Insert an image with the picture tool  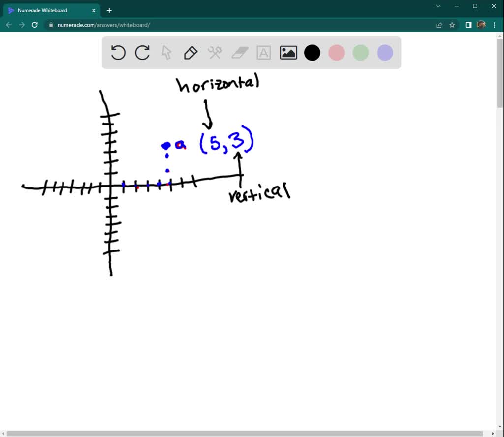click(x=288, y=53)
